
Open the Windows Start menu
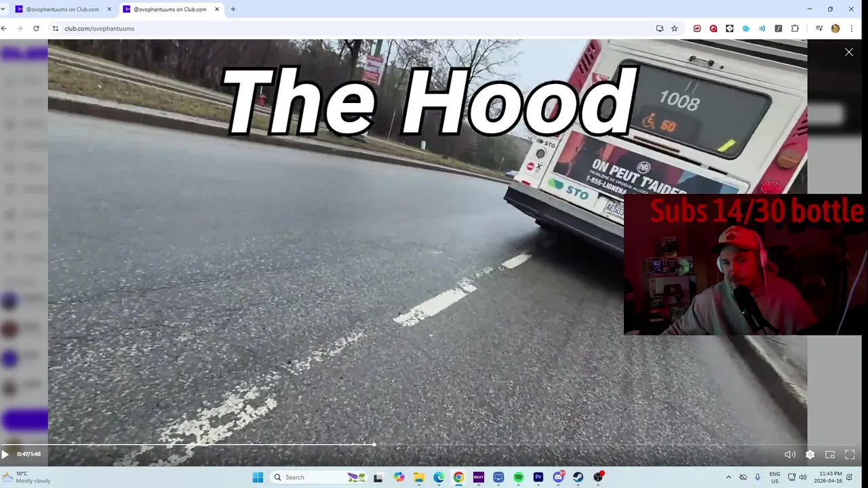pos(258,477)
